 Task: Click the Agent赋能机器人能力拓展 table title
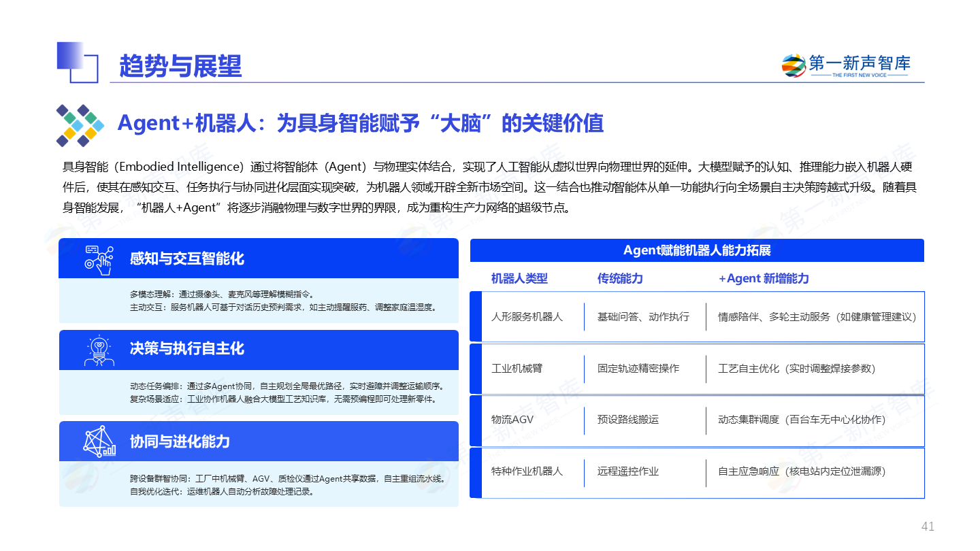pos(697,250)
